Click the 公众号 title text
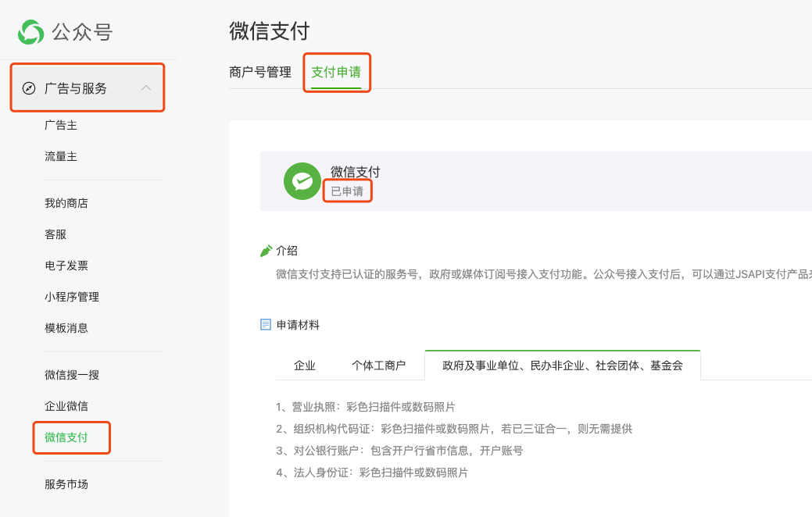 (x=82, y=32)
